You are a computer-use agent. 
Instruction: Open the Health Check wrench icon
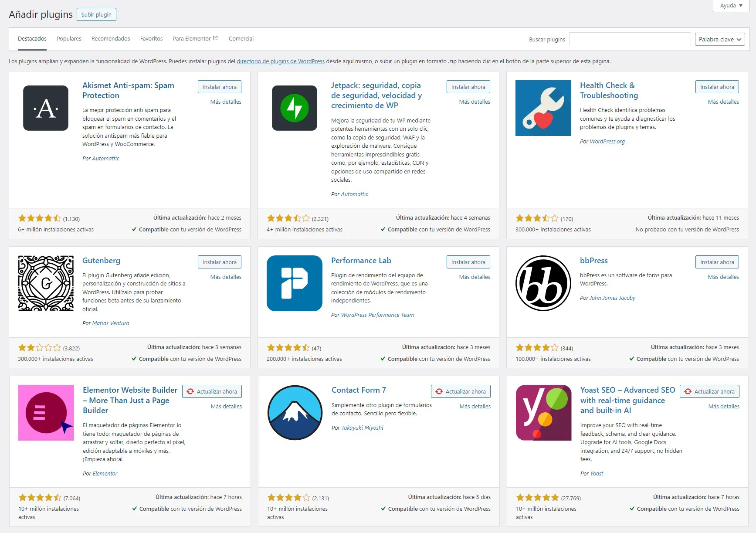[543, 108]
